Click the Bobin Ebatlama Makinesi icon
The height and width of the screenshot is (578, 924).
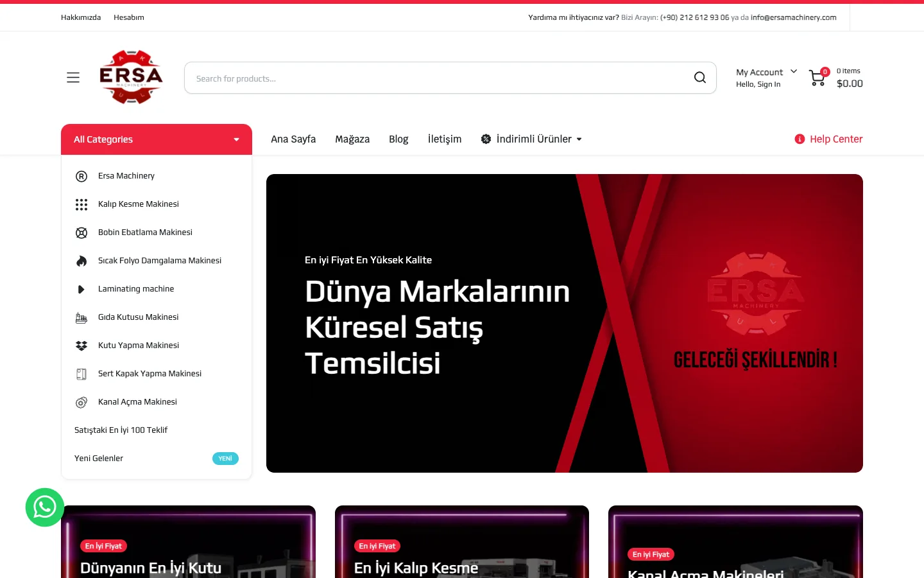tap(81, 232)
